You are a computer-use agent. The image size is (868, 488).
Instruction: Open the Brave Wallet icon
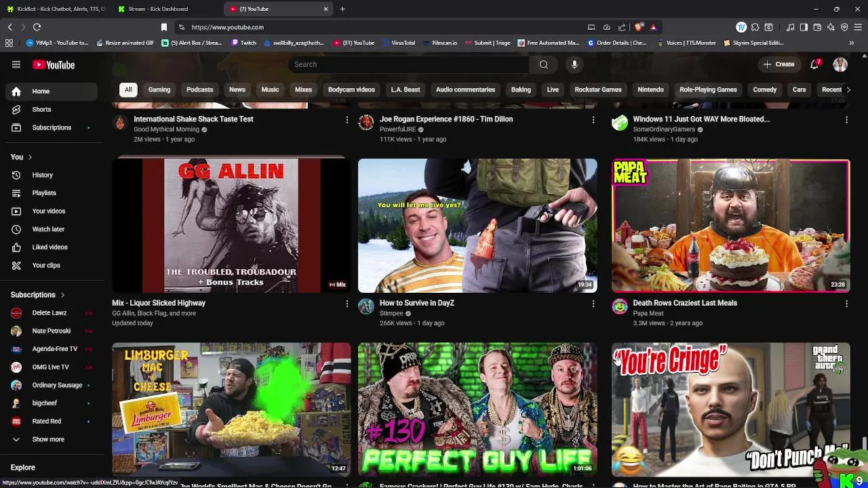tap(817, 27)
